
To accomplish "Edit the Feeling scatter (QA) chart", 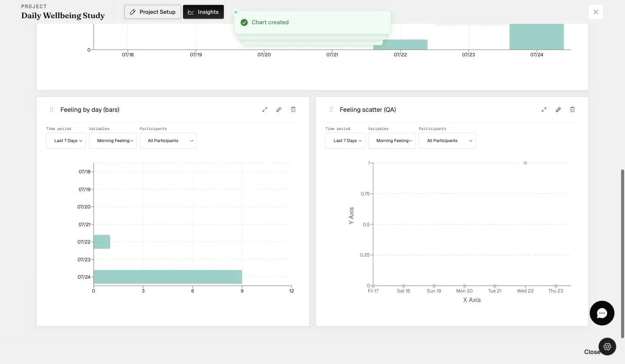I will point(558,110).
